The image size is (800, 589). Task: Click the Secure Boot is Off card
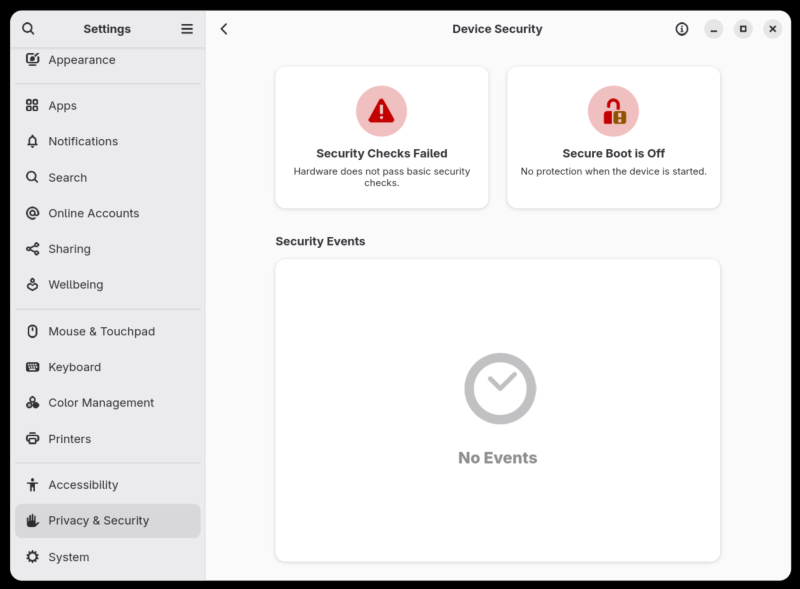613,136
